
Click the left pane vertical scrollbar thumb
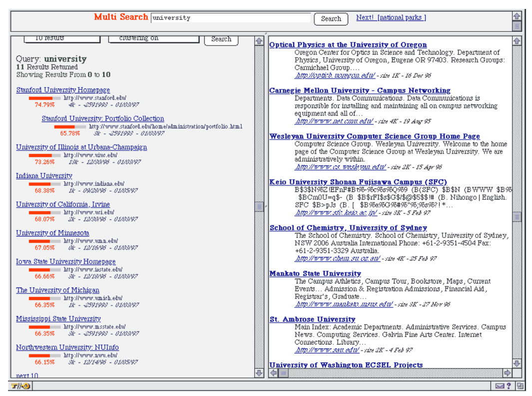[x=259, y=206]
